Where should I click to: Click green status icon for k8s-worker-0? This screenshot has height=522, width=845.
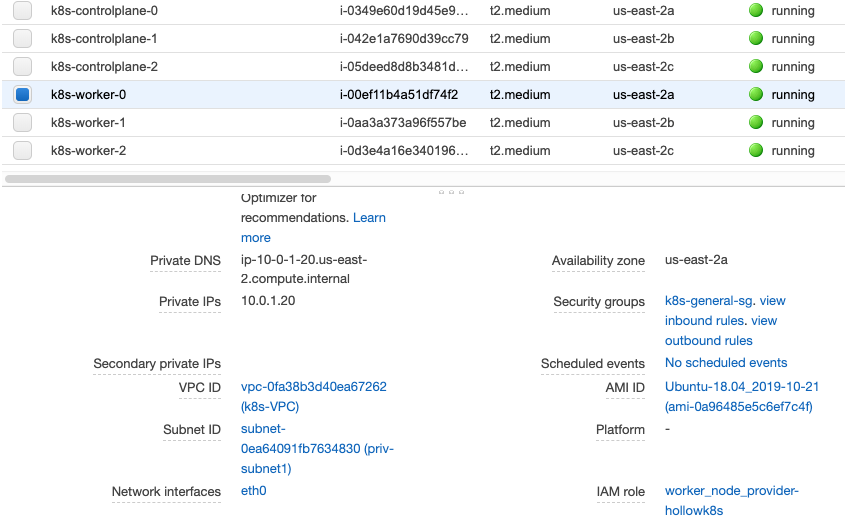[755, 95]
